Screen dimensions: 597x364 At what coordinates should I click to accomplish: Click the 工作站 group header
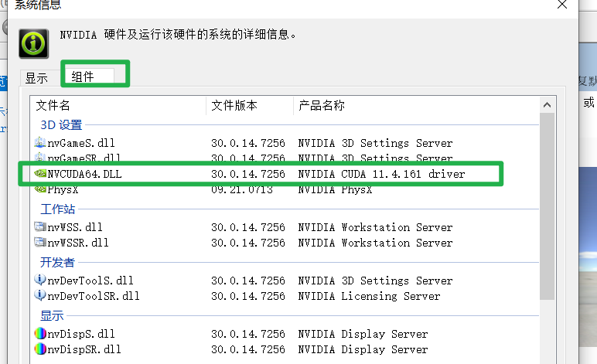coord(58,209)
